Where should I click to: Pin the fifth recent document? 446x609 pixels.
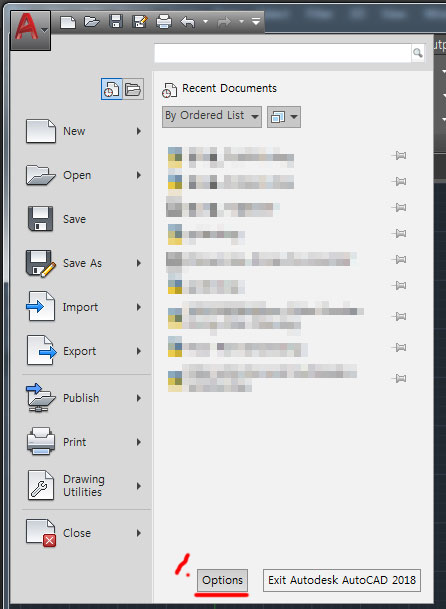(399, 259)
